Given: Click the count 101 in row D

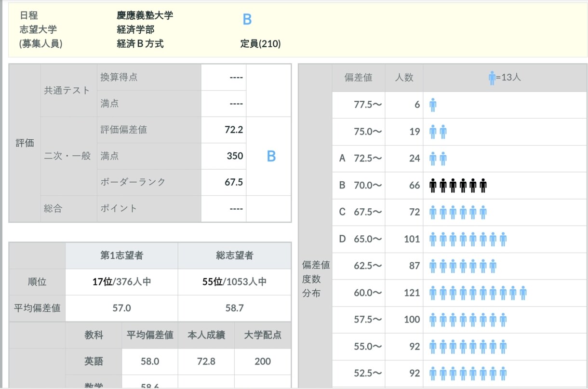Looking at the screenshot, I should (x=412, y=239).
